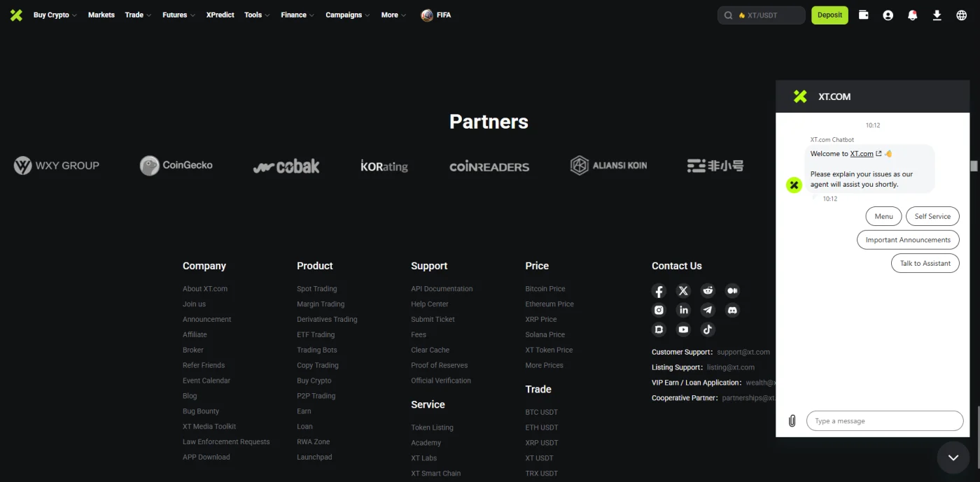Expand the Futures dropdown menu
Viewport: 980px width, 482px height.
tap(179, 15)
